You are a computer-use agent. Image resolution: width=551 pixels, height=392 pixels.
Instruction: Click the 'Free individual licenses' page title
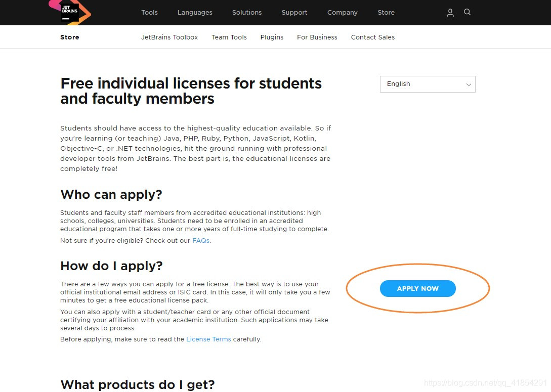click(x=191, y=91)
